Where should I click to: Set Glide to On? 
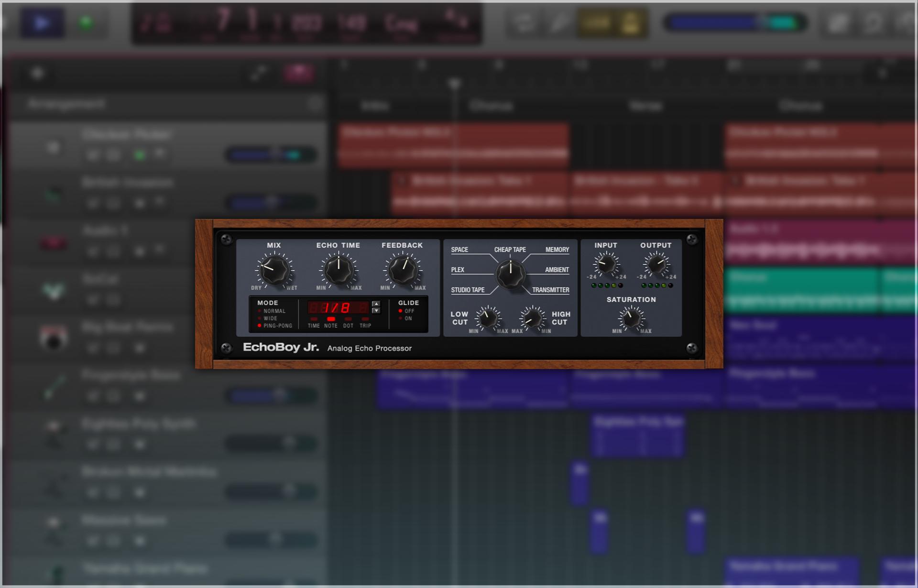coord(405,318)
